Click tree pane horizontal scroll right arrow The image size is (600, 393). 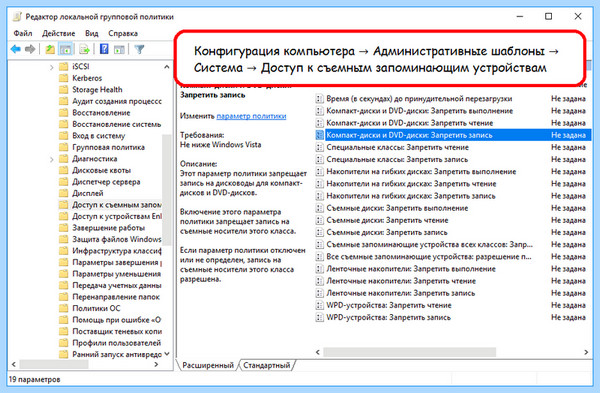[156, 365]
